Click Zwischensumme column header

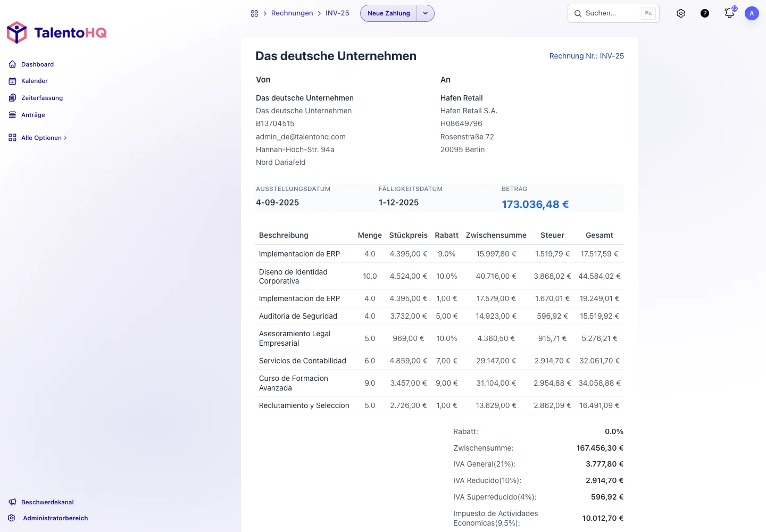pos(496,235)
